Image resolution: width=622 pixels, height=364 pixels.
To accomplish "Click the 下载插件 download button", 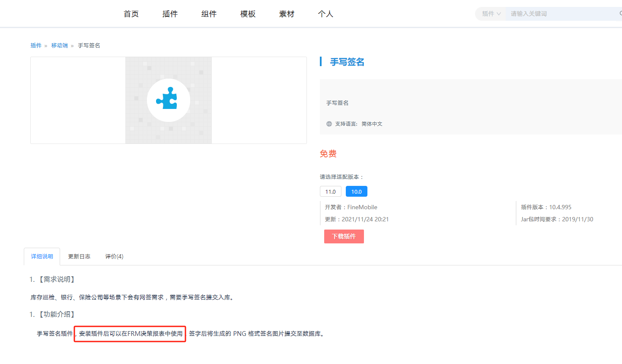I will tap(344, 236).
